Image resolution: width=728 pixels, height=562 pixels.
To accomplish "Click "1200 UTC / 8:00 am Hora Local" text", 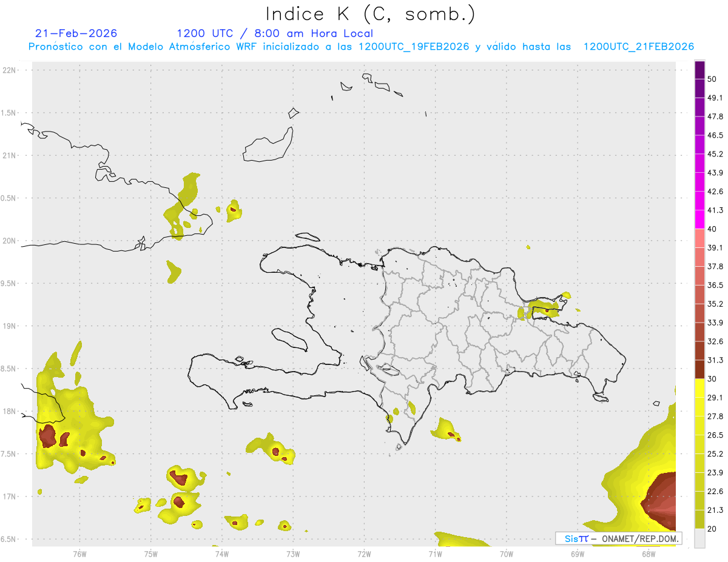I will click(x=275, y=33).
